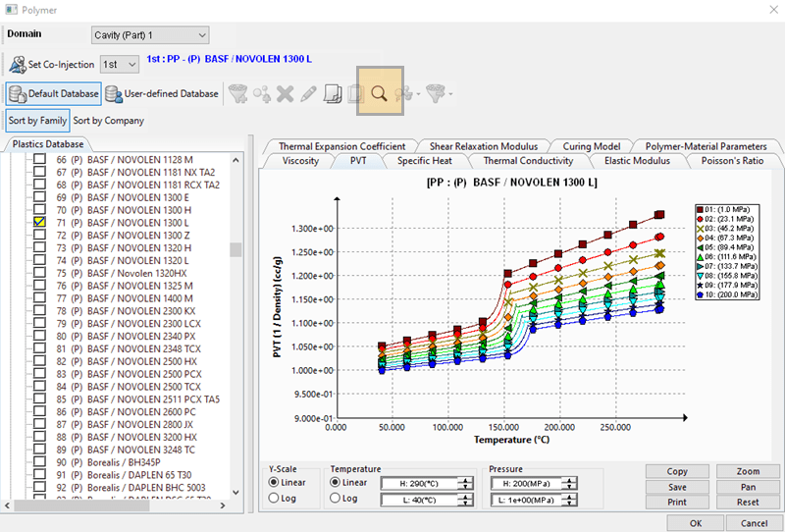Click legend entry 10: (200.0 MPa)
The width and height of the screenshot is (785, 532).
(727, 294)
